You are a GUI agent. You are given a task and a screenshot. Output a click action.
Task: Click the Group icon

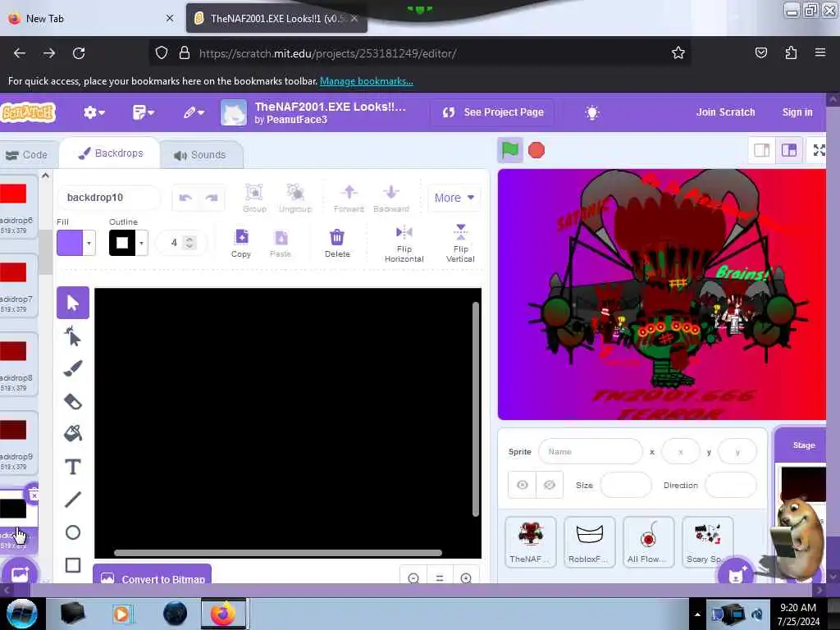coord(254,198)
